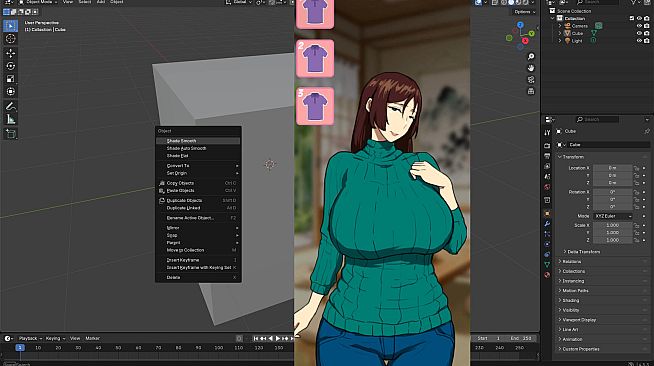Expand the Light tree item

(560, 41)
